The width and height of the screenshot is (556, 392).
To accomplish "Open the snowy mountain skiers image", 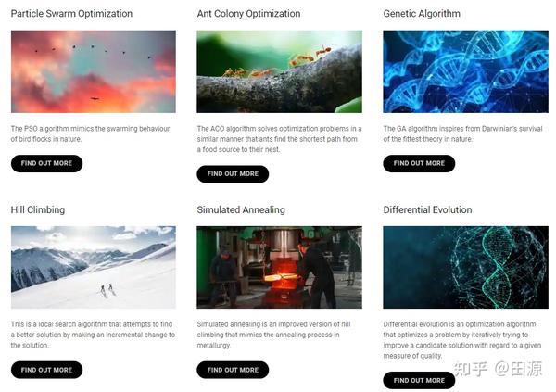I will point(94,267).
